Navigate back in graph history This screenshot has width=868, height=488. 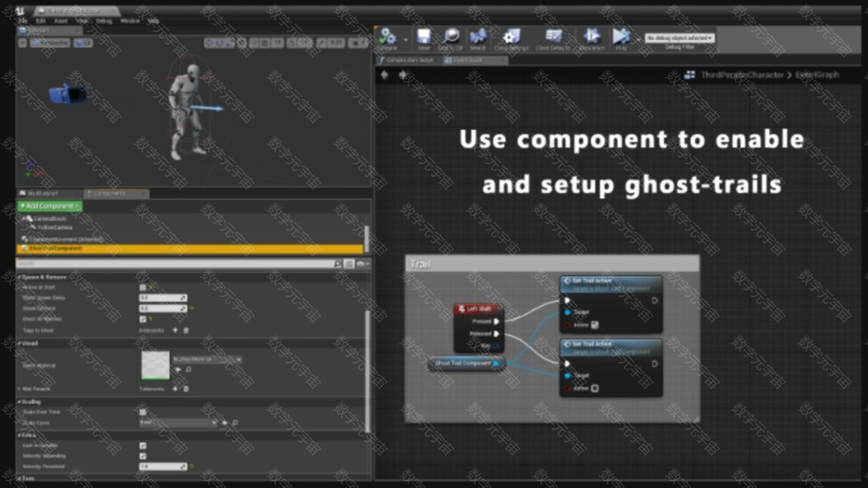pos(384,75)
